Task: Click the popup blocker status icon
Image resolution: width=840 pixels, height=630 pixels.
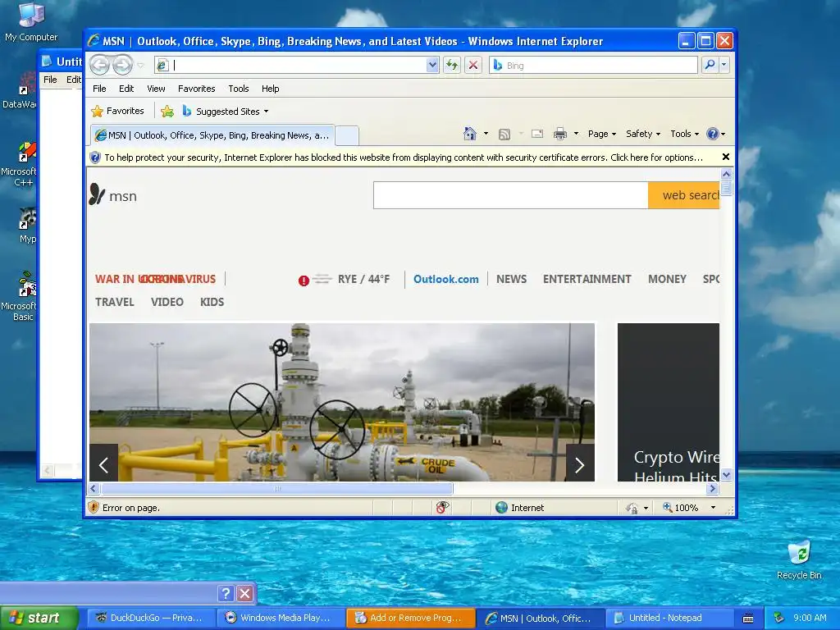Action: (442, 507)
